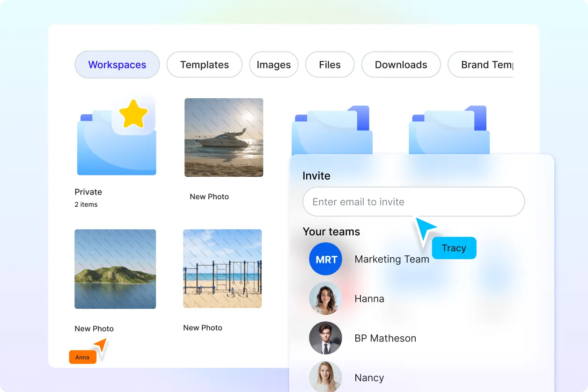Switch to the Templates tab

click(204, 65)
